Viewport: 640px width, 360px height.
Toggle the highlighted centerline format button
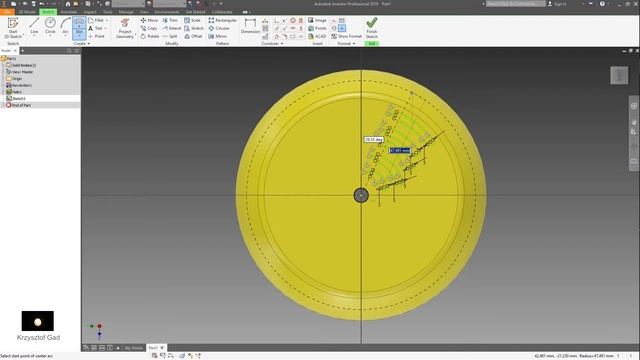pyautogui.click(x=342, y=28)
